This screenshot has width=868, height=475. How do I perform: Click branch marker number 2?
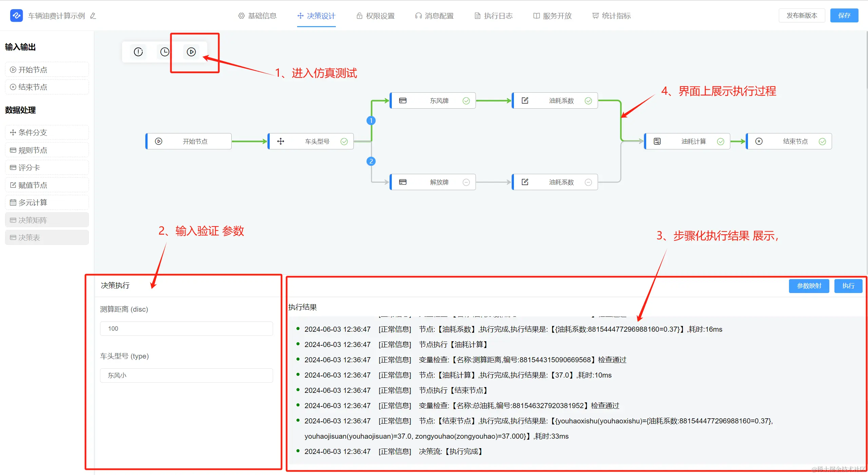(371, 161)
